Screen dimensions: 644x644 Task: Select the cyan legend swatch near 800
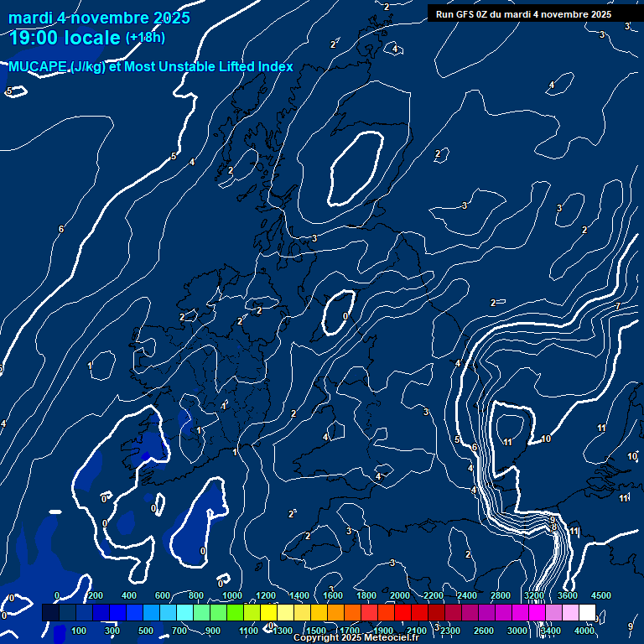[x=184, y=612]
